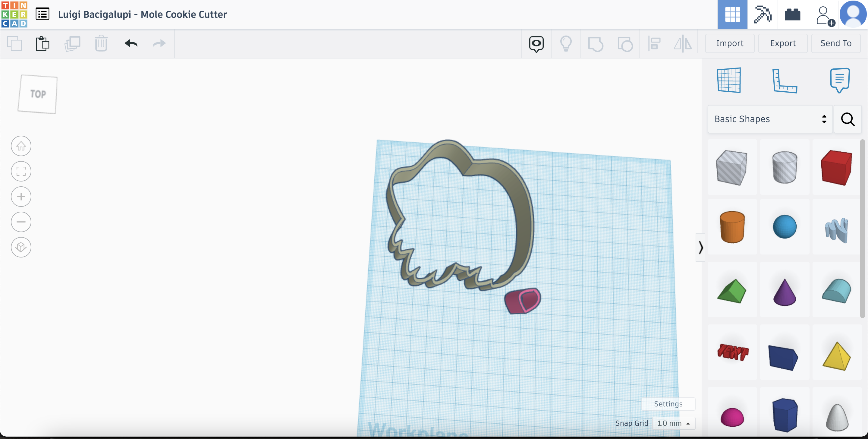Open the Notes tool icon
The height and width of the screenshot is (439, 868).
839,80
